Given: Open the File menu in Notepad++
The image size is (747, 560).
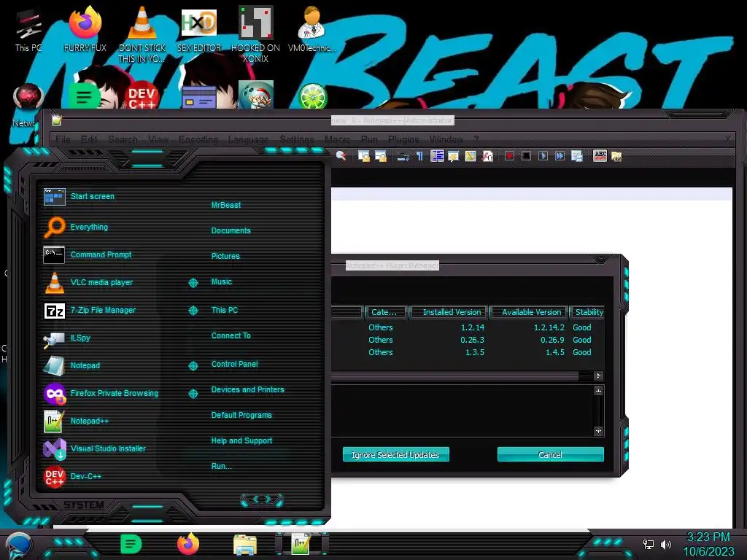Looking at the screenshot, I should [63, 139].
